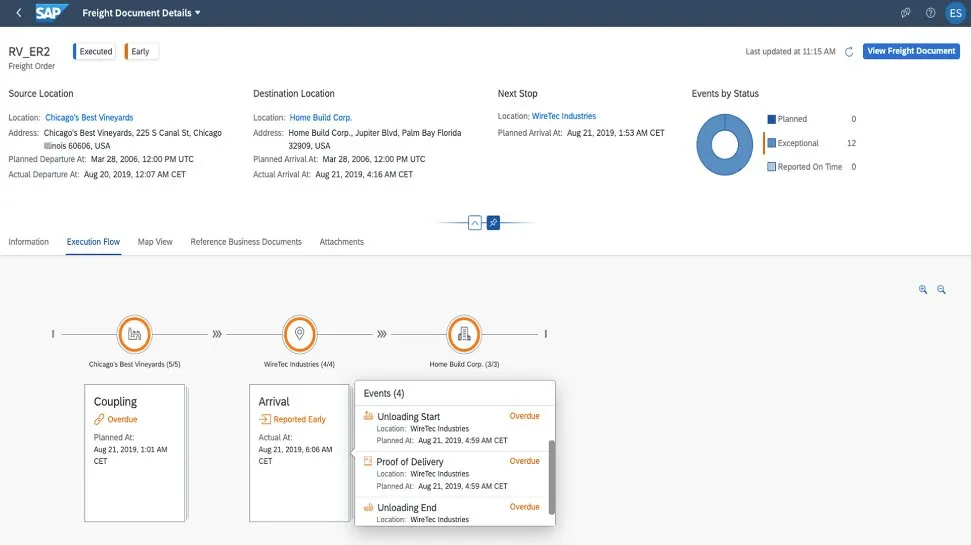Viewport: 971px width, 545px height.
Task: Open Chicago's Best Vineyards location link
Action: point(89,118)
